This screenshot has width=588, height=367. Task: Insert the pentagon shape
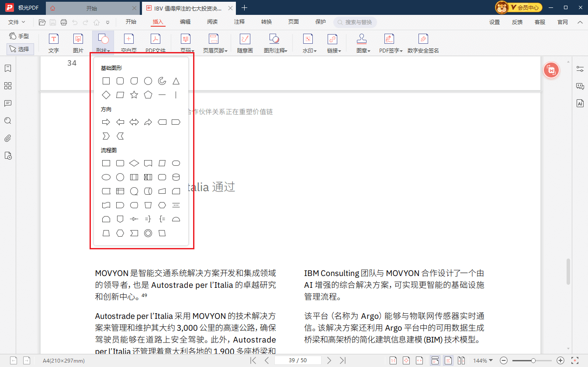tap(148, 95)
